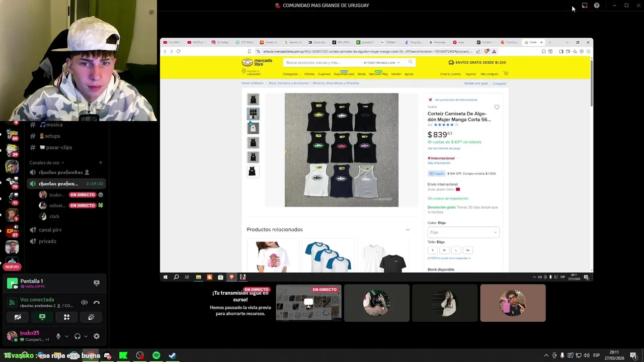
Task: Open Mercado Play menu item
Action: (378, 74)
